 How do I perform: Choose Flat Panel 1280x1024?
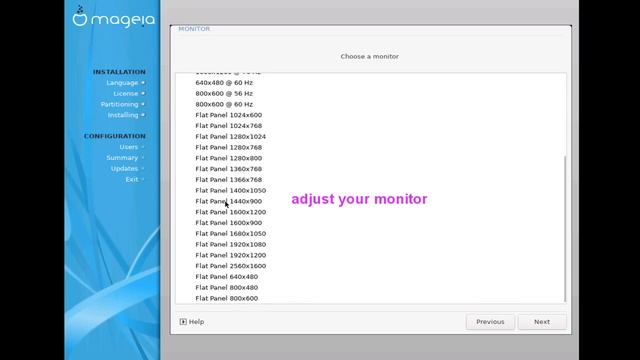(231, 136)
